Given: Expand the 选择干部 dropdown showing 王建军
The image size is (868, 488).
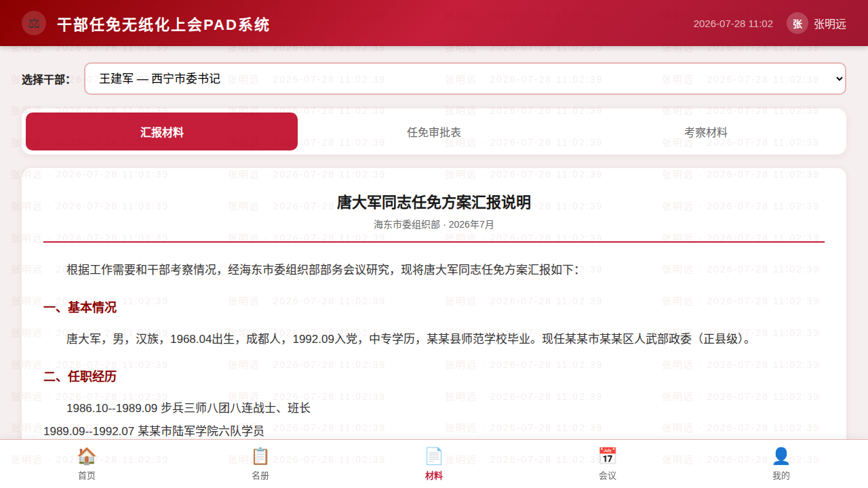Looking at the screenshot, I should pos(465,79).
